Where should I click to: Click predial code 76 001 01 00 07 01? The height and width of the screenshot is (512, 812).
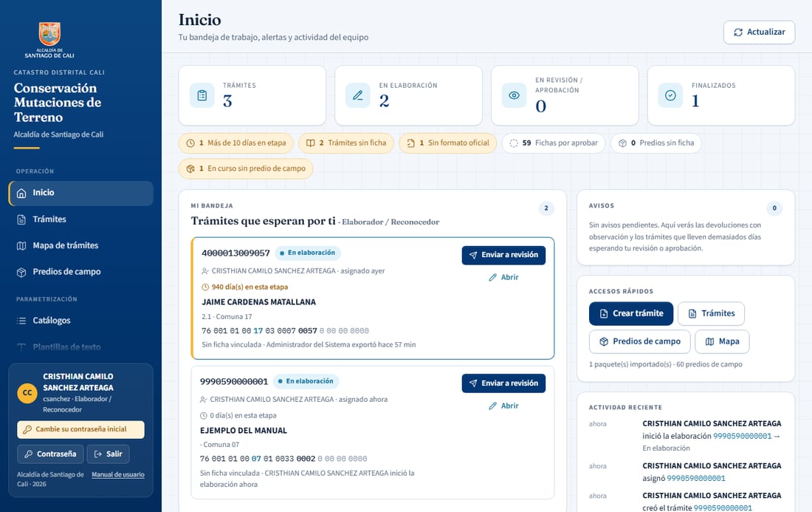[x=283, y=459]
